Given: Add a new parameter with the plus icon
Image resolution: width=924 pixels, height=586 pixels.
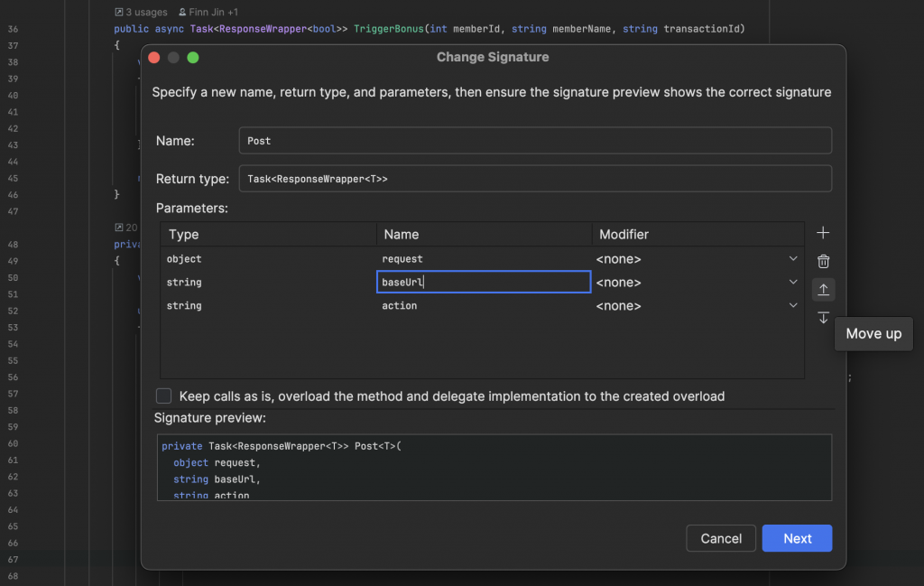Looking at the screenshot, I should (823, 233).
